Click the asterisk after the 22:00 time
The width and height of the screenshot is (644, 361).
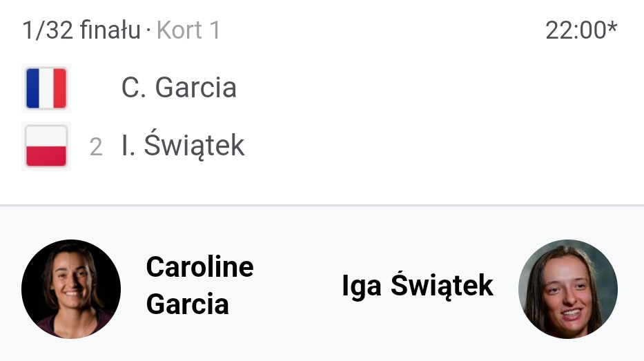pyautogui.click(x=612, y=28)
